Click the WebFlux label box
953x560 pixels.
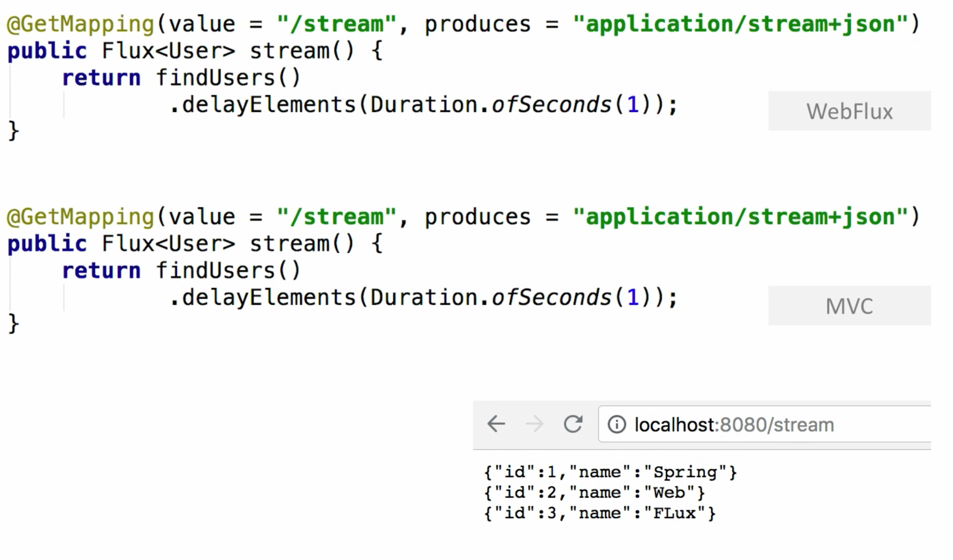coord(849,111)
